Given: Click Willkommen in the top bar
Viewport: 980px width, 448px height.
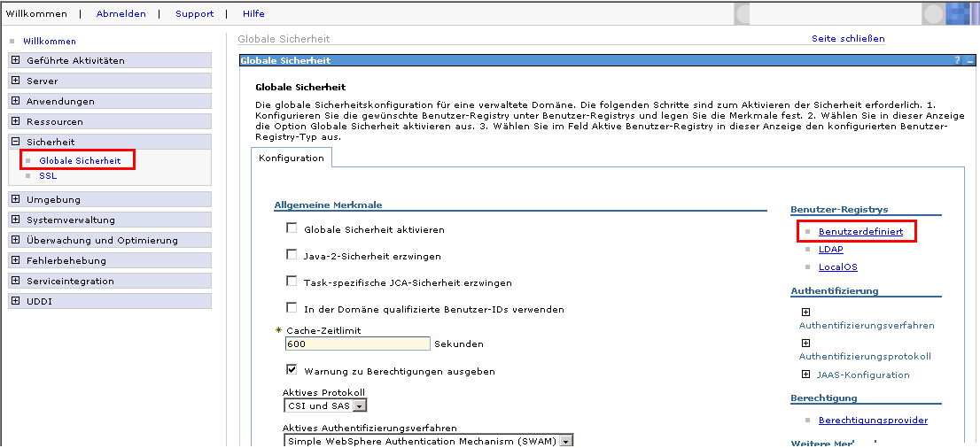Looking at the screenshot, I should 35,14.
